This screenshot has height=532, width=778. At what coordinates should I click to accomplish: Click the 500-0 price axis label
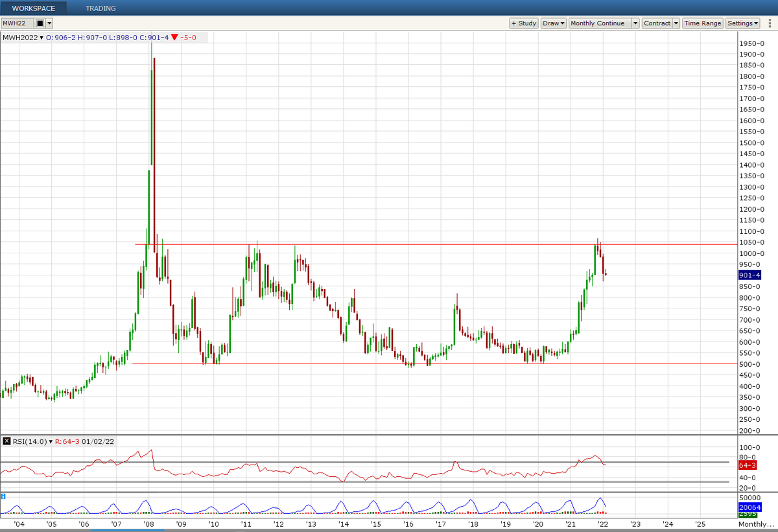751,364
